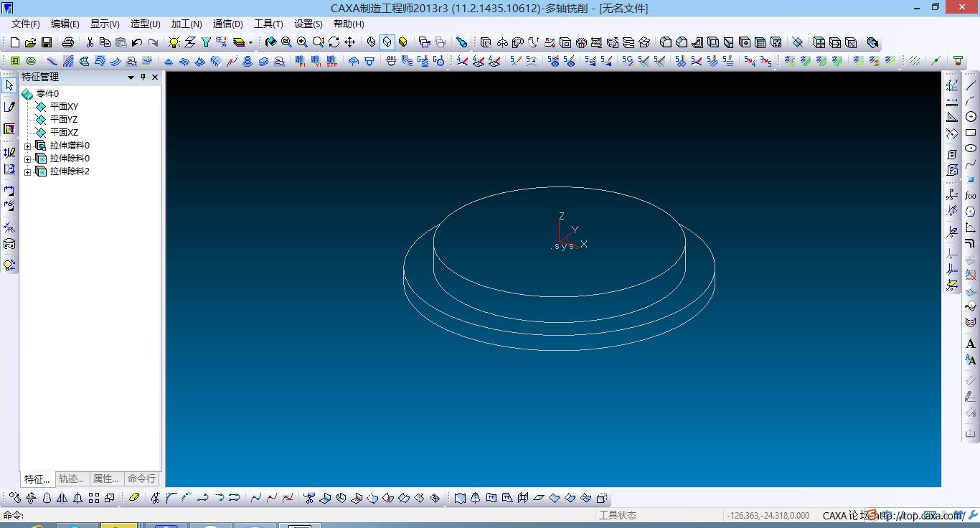Open the 特征管理 panel options dropdown arrow
The height and width of the screenshot is (528, 980).
[131, 77]
